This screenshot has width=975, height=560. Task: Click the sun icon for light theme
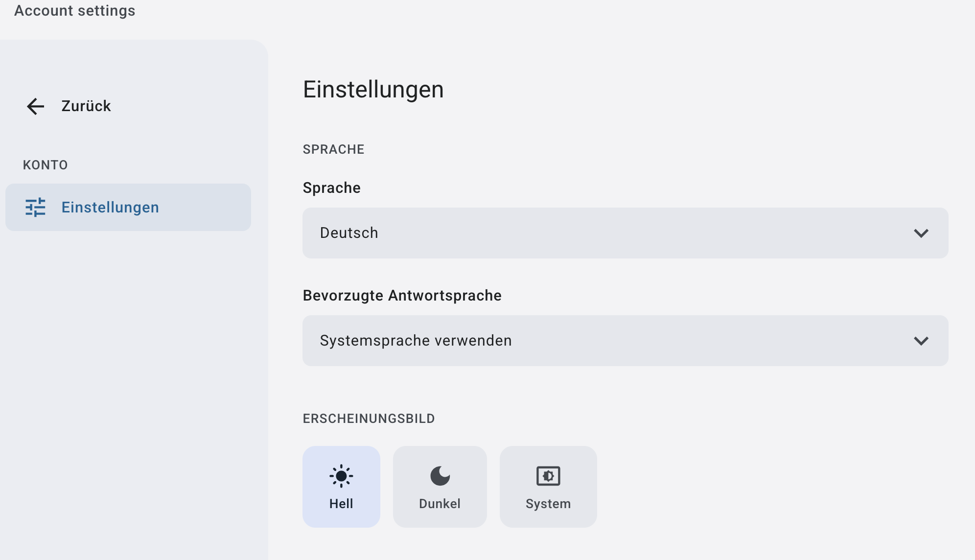(341, 476)
